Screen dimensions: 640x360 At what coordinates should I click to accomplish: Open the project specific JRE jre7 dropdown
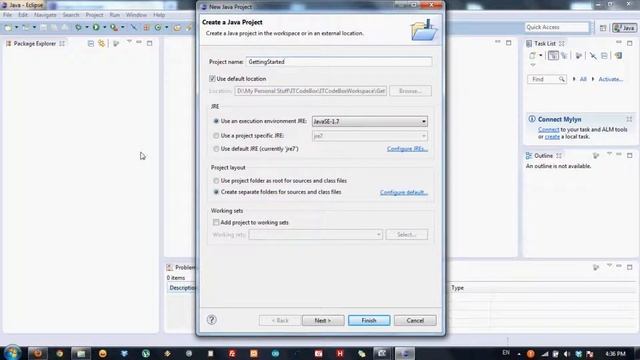(x=369, y=136)
